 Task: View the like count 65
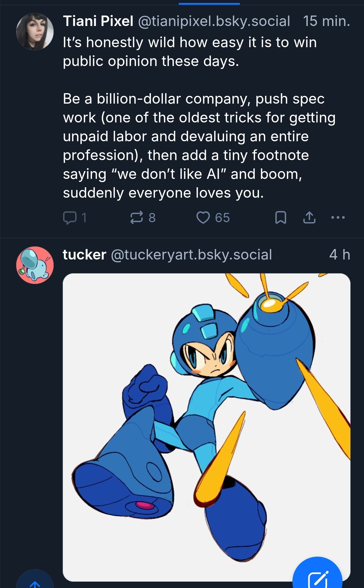[x=222, y=218]
